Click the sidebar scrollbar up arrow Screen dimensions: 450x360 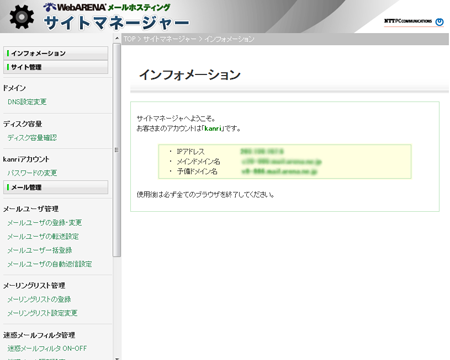coord(117,38)
